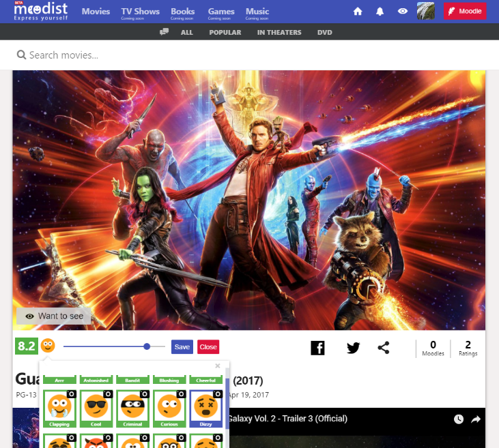Click the red Moodle button
Screen dimensions: 499x448
point(465,11)
